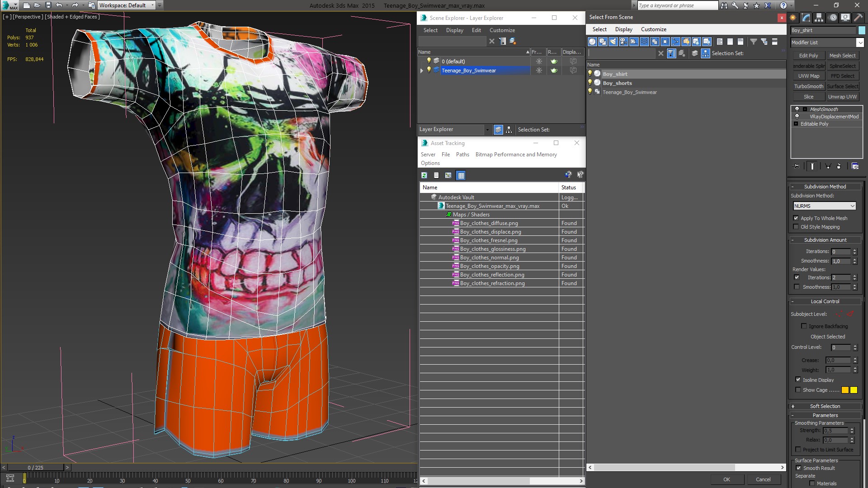Click Select All icon in Select From Scene

pos(720,42)
